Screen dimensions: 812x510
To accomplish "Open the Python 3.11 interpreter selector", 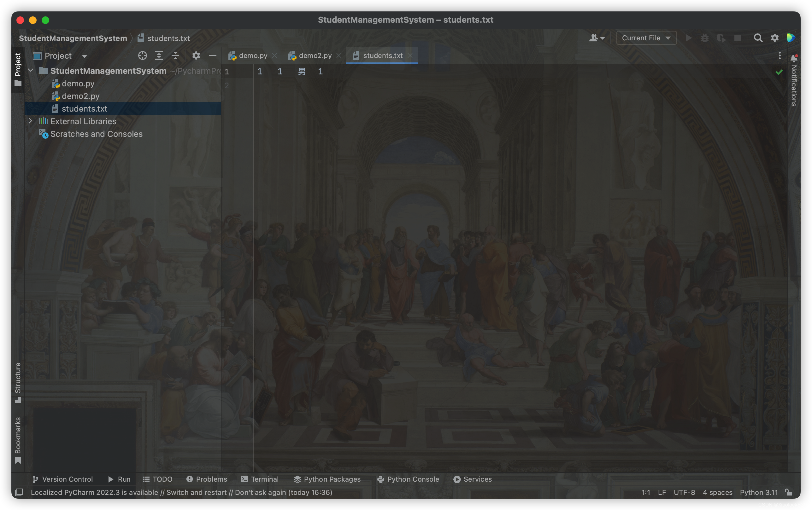I will pos(758,492).
